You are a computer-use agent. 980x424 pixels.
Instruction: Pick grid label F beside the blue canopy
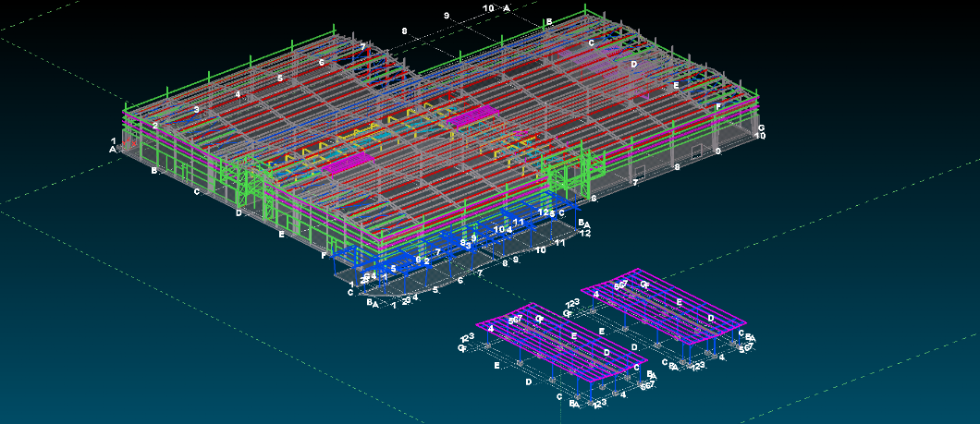coord(325,255)
